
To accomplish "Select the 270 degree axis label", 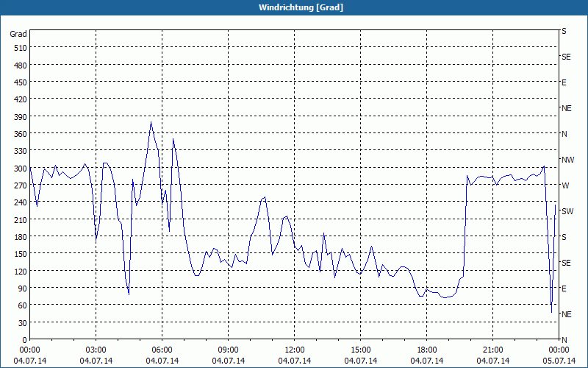I will [21, 185].
